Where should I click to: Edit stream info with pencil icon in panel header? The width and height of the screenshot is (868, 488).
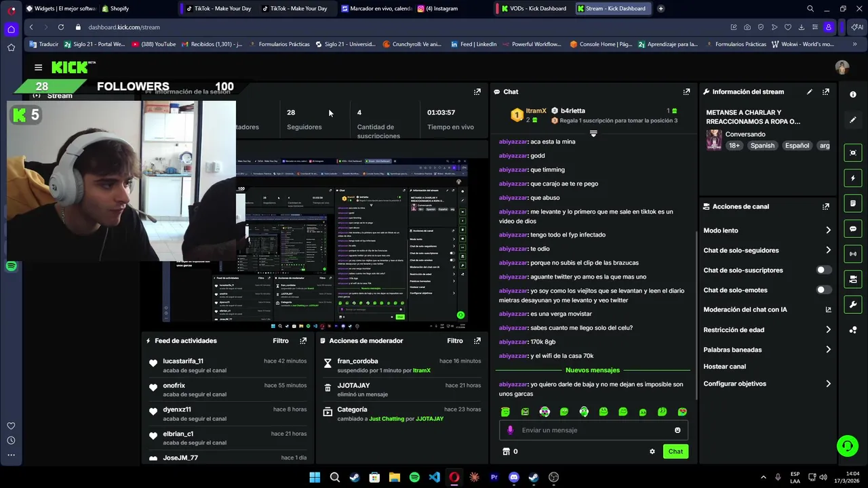(809, 91)
